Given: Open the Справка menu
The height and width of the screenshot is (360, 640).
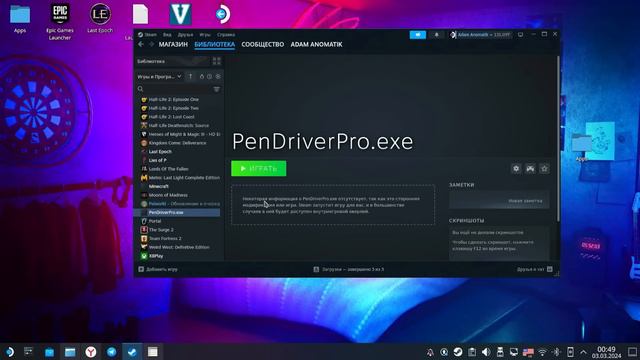Looking at the screenshot, I should click(x=226, y=35).
